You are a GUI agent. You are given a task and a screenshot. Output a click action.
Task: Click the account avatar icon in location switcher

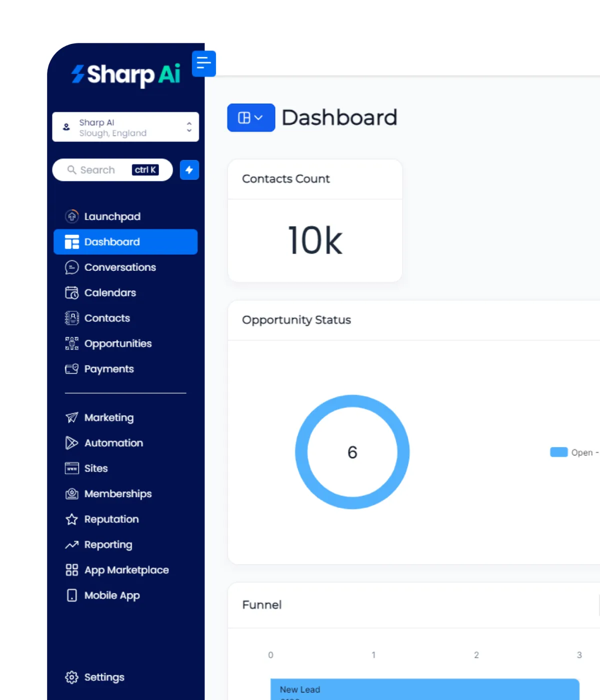tap(66, 127)
